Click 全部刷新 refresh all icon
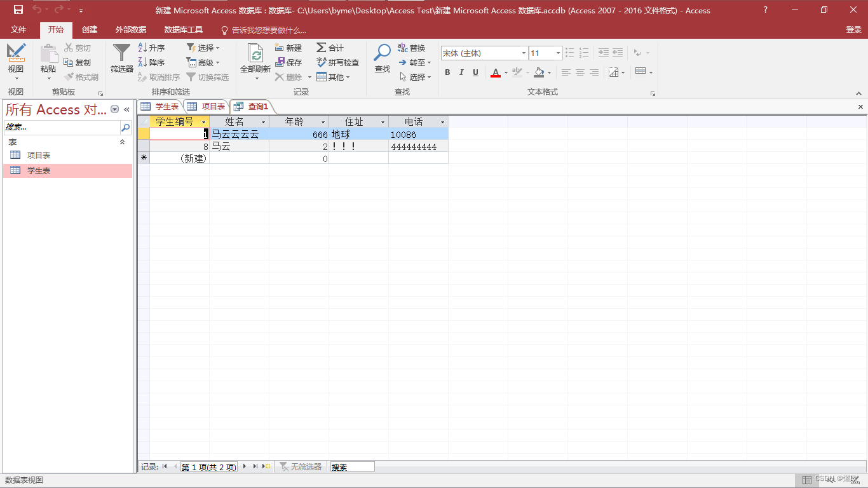 [x=255, y=53]
